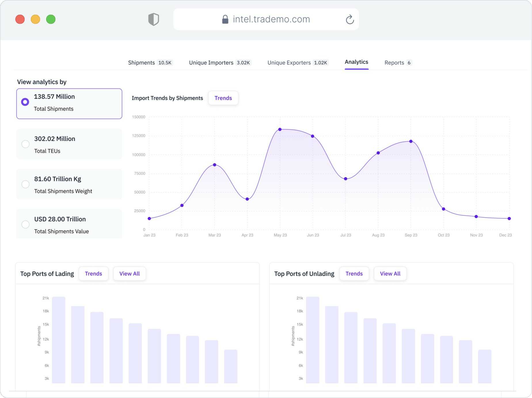Click the green maximize circle in the window corner
532x398 pixels.
(x=51, y=19)
